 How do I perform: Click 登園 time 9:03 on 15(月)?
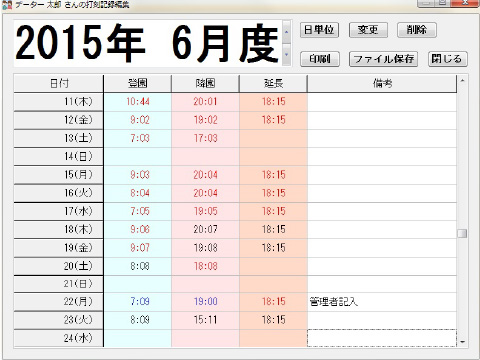coord(138,175)
